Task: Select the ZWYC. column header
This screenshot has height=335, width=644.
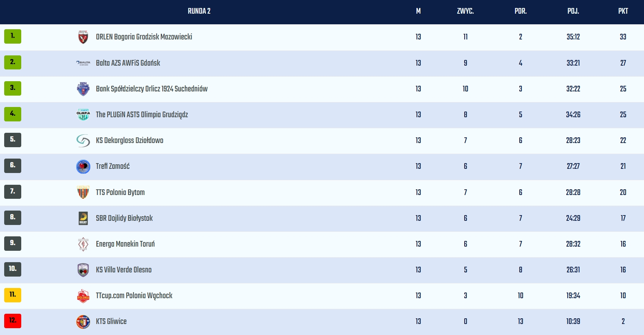Action: pos(465,11)
